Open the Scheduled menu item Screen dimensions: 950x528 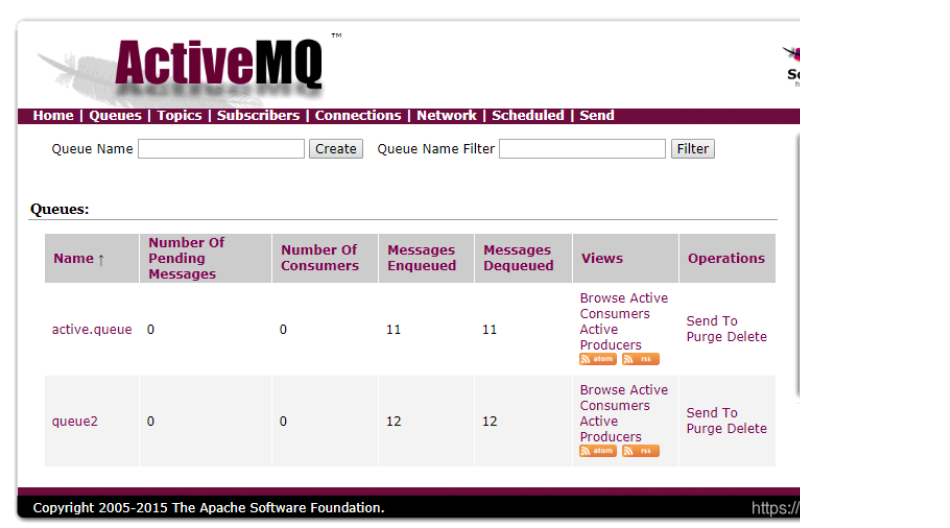[527, 116]
